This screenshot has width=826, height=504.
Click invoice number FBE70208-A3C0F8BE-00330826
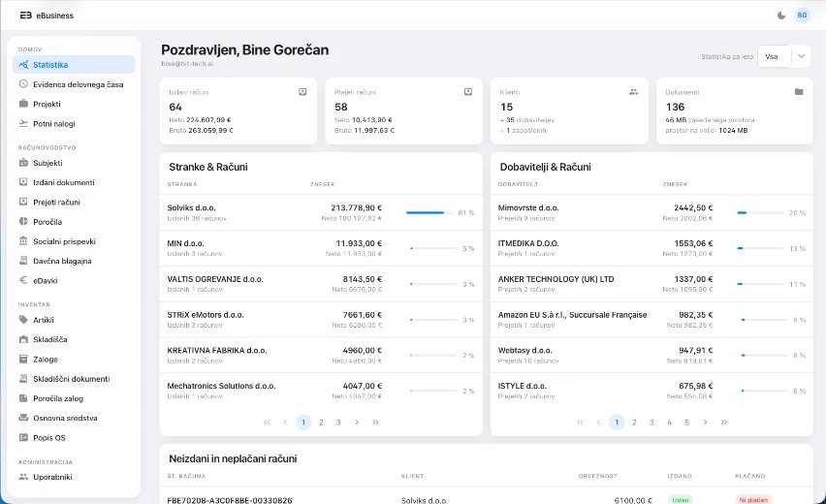(230, 500)
